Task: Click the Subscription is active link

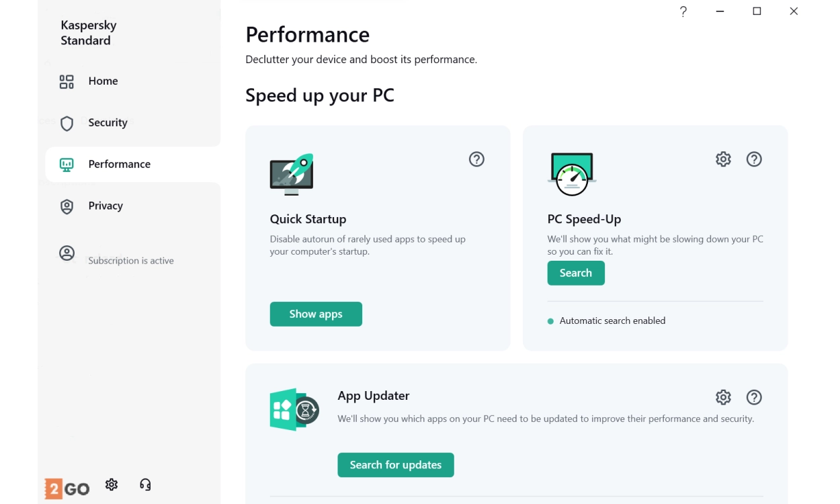Action: point(131,261)
